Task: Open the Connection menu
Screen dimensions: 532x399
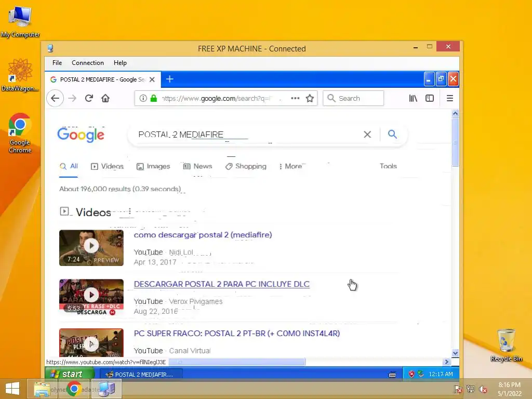Action: [x=87, y=63]
